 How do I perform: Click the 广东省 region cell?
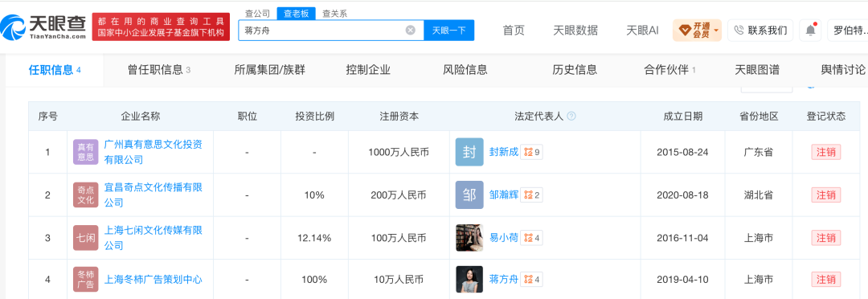(x=759, y=152)
